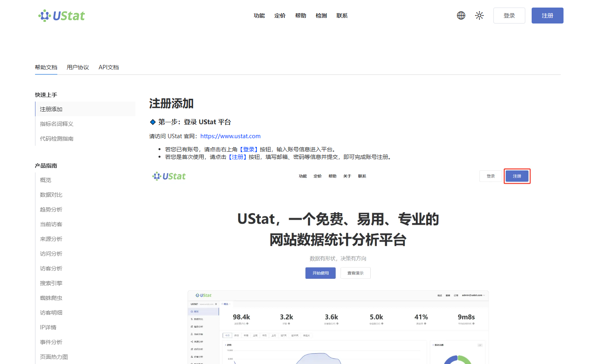
Task: Open 当前访客 in the sidebar
Action: click(85, 224)
